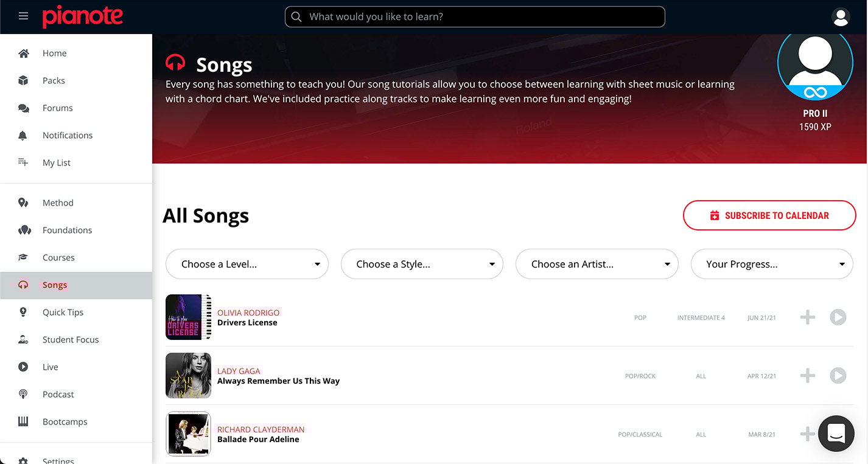Viewport: 868px width, 464px height.
Task: Click the search bar at the top
Action: click(475, 16)
